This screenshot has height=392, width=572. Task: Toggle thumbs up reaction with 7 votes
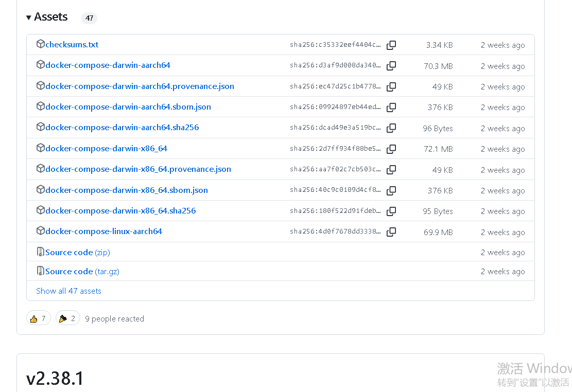[38, 318]
